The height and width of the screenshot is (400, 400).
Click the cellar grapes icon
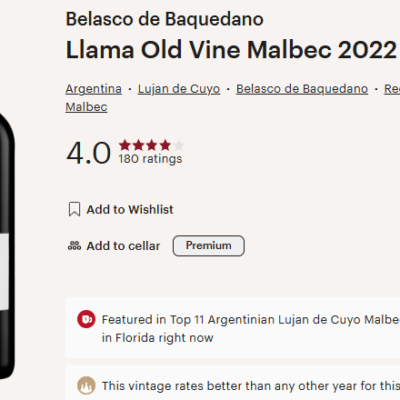[74, 246]
